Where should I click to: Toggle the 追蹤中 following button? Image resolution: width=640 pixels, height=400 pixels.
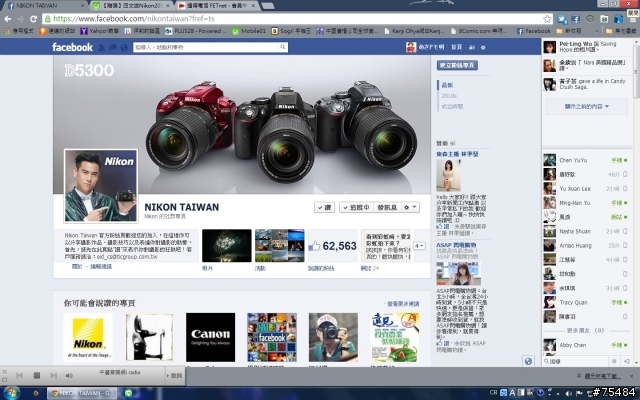(356, 207)
